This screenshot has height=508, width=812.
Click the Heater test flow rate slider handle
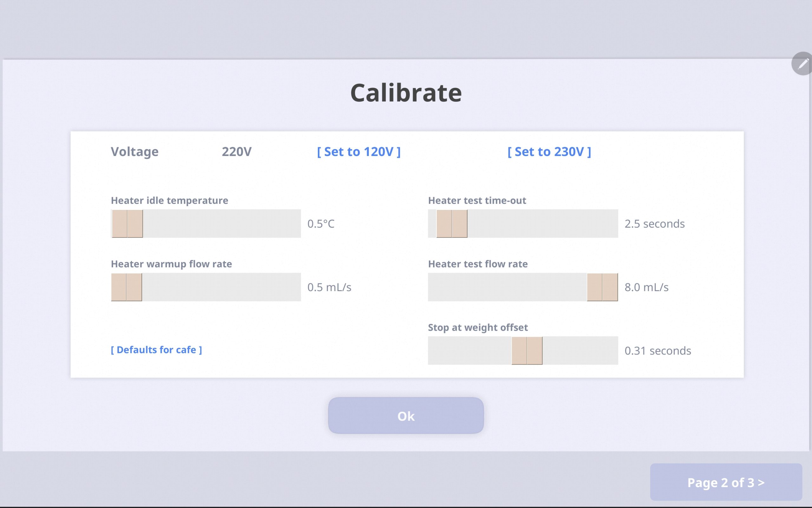pos(602,287)
